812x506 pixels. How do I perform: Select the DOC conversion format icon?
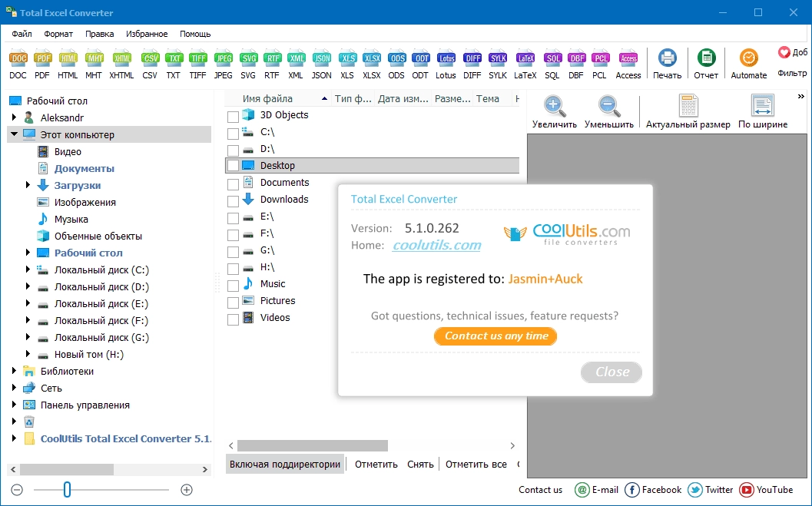(x=18, y=58)
